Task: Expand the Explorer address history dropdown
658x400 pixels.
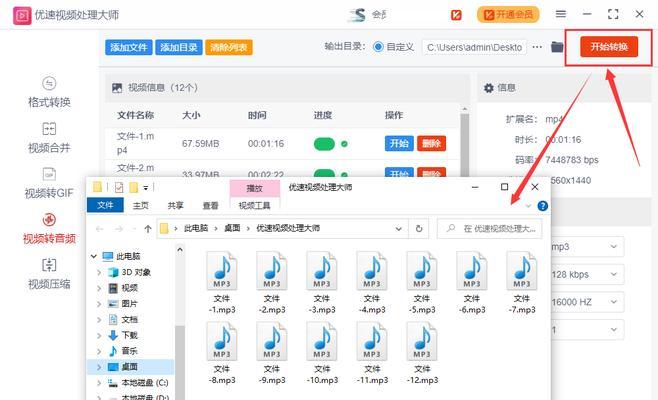Action: coord(398,229)
